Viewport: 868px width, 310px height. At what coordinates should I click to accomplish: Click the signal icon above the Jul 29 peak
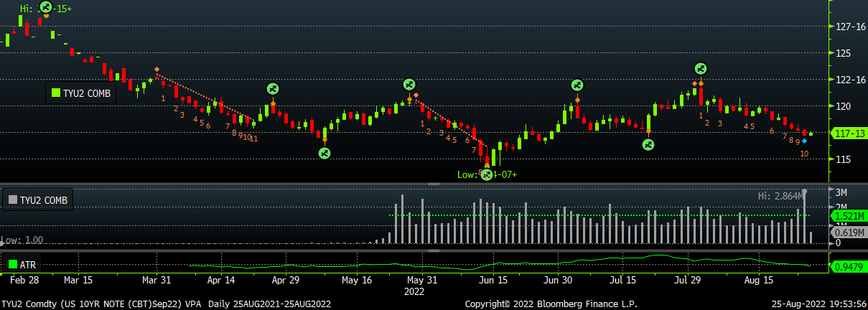701,69
